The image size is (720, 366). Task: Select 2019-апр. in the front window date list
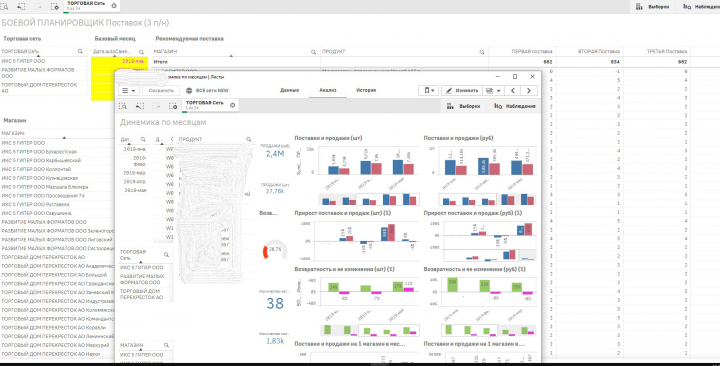(134, 181)
